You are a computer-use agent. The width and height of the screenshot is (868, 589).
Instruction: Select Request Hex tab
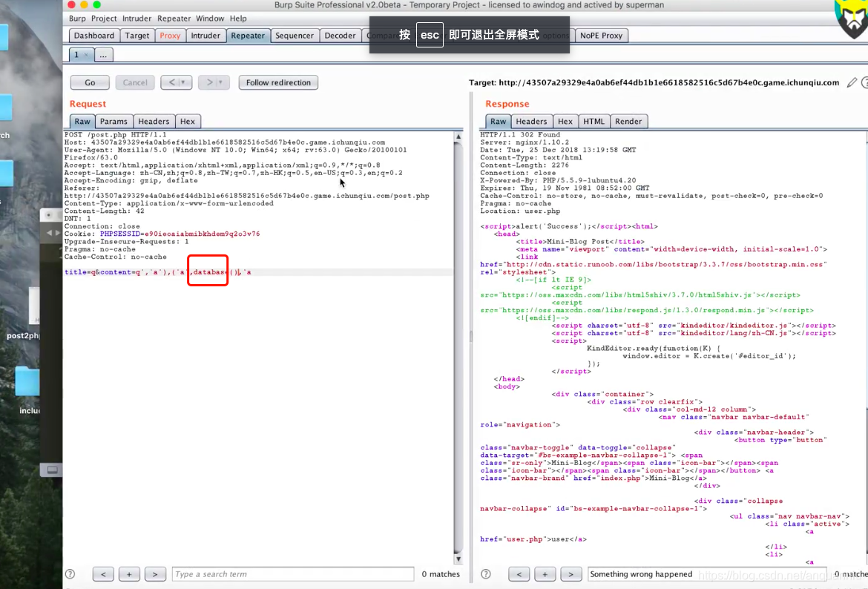click(188, 121)
